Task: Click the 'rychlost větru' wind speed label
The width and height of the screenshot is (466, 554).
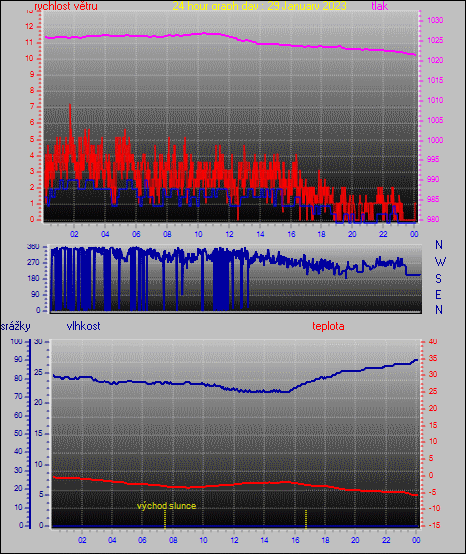Action: point(66,6)
